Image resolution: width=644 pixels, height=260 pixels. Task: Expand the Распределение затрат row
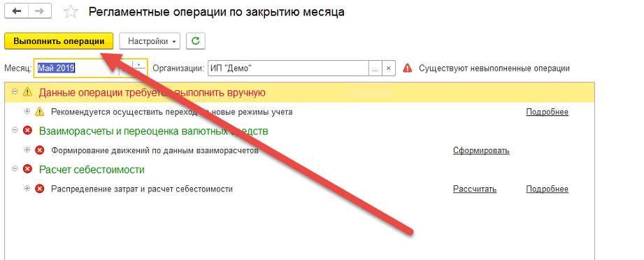point(27,188)
